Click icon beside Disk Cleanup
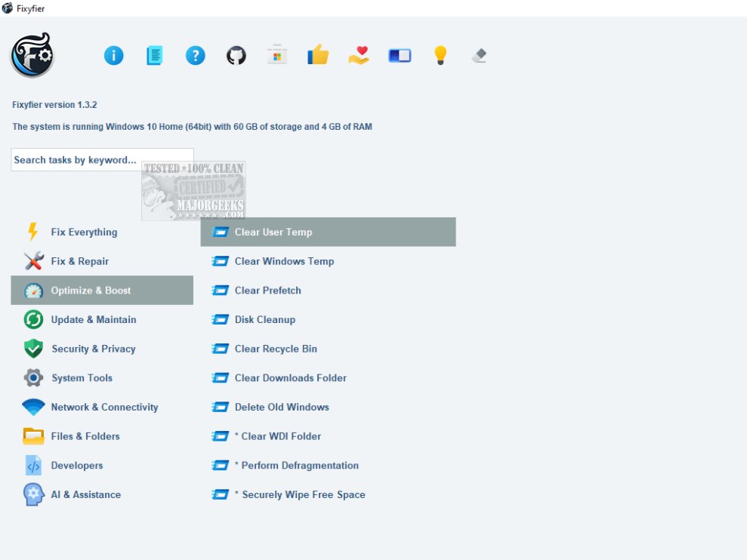This screenshot has width=747, height=560. pos(220,319)
